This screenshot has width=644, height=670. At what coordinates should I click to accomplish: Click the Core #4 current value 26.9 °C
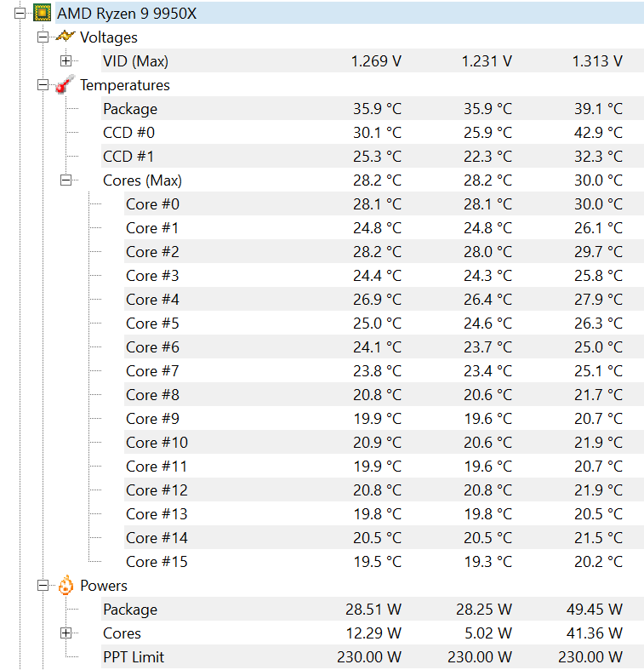coord(377,300)
